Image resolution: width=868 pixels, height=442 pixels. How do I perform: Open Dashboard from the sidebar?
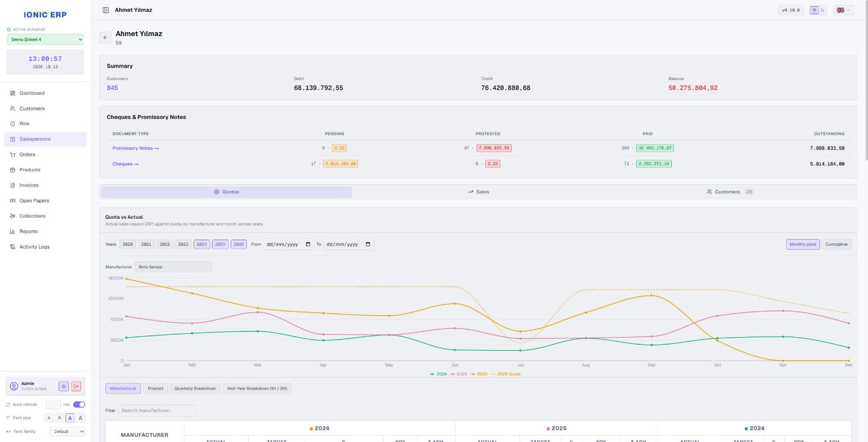45,93
